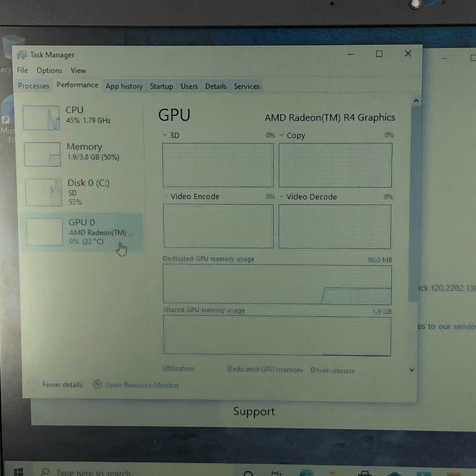The width and height of the screenshot is (476, 476).
Task: Select the Memory performance entry
Action: click(x=83, y=154)
